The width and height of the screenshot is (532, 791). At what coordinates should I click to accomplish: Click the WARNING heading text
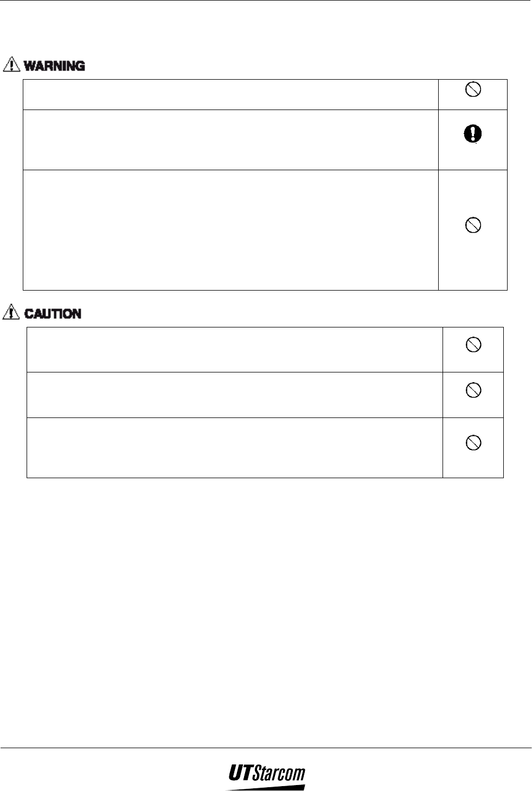point(54,66)
